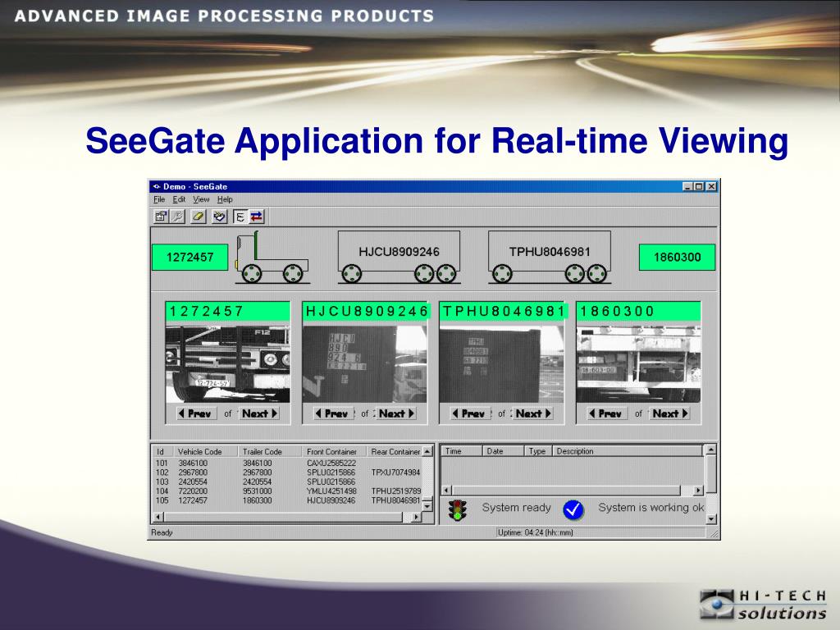This screenshot has height=630, width=840.
Task: Click the SeeGate title bar app icon
Action: pos(157,186)
